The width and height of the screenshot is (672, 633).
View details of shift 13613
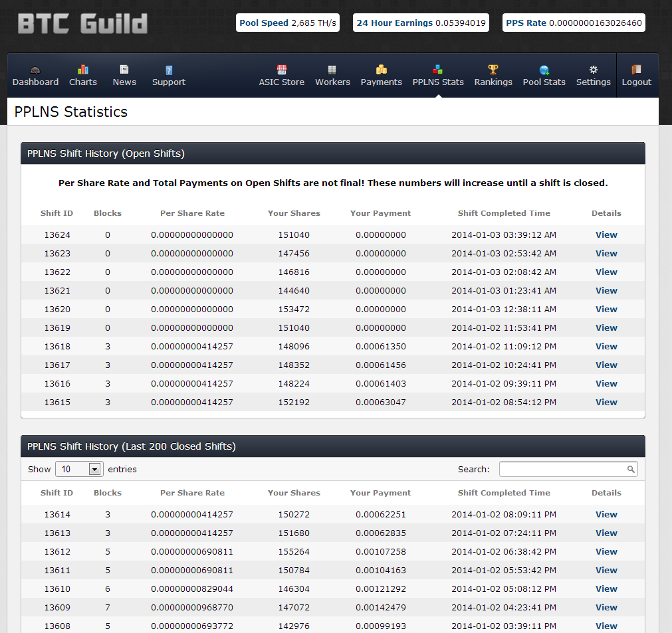point(606,533)
